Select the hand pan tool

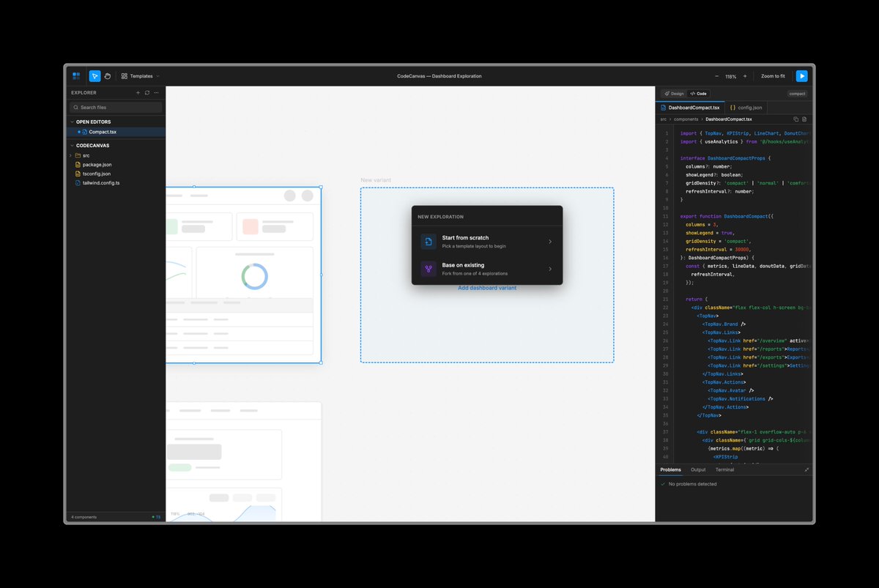108,75
